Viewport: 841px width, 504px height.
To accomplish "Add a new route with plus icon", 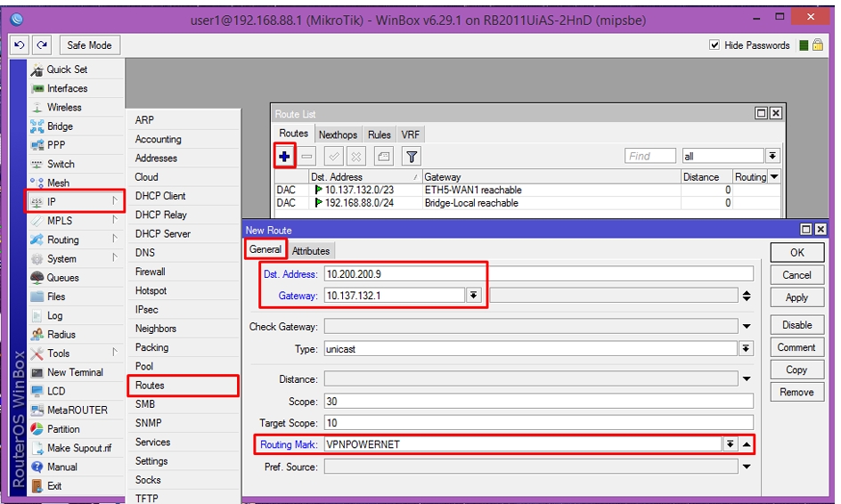I will coord(284,157).
